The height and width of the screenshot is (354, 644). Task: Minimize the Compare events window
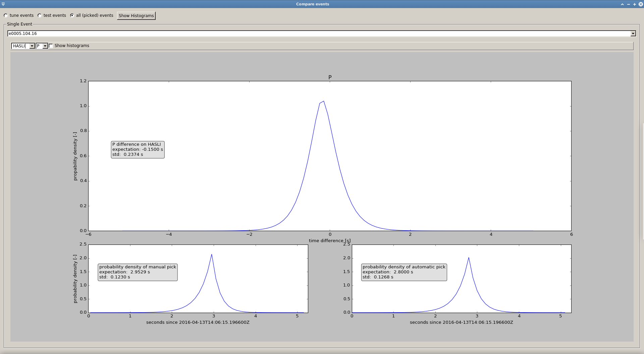[628, 4]
